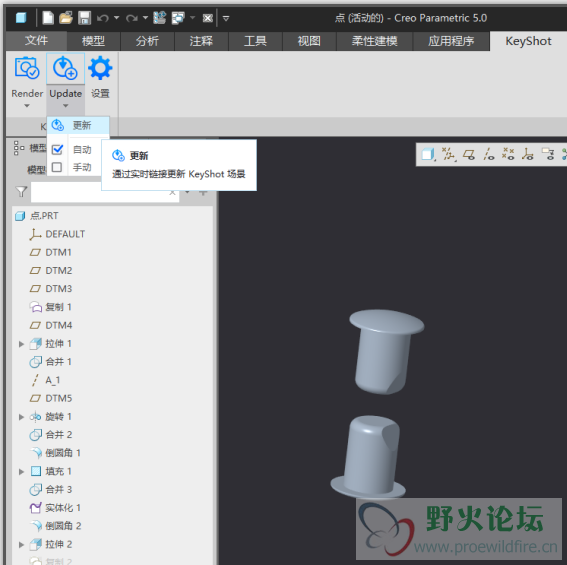Expand the 旋转 1 feature
The width and height of the screenshot is (567, 565).
coord(21,417)
